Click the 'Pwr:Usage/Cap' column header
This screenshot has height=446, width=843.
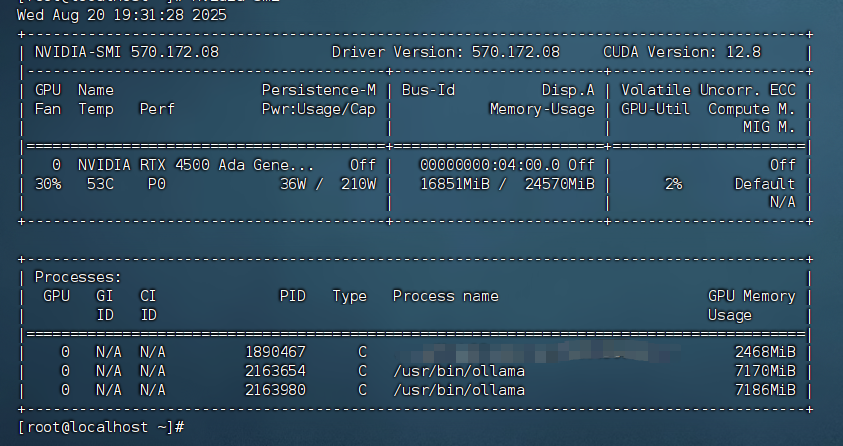[x=319, y=109]
